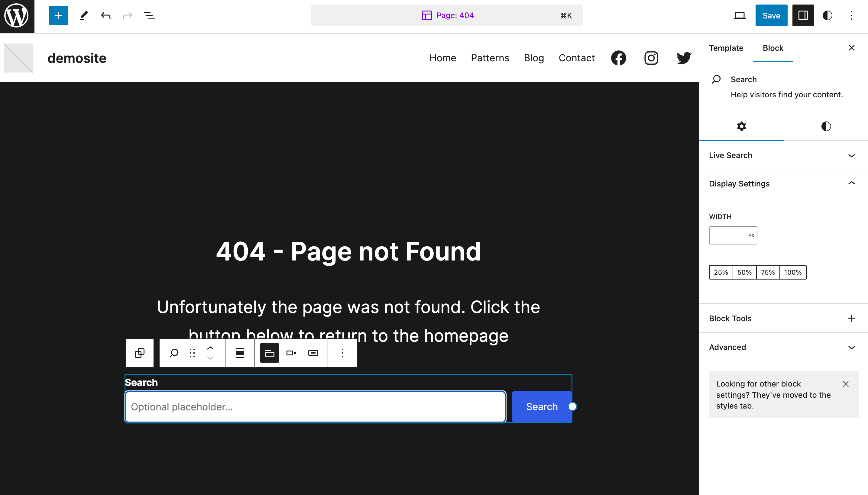Open the preview device laptop icon
Viewport: 868px width, 495px height.
tap(740, 15)
